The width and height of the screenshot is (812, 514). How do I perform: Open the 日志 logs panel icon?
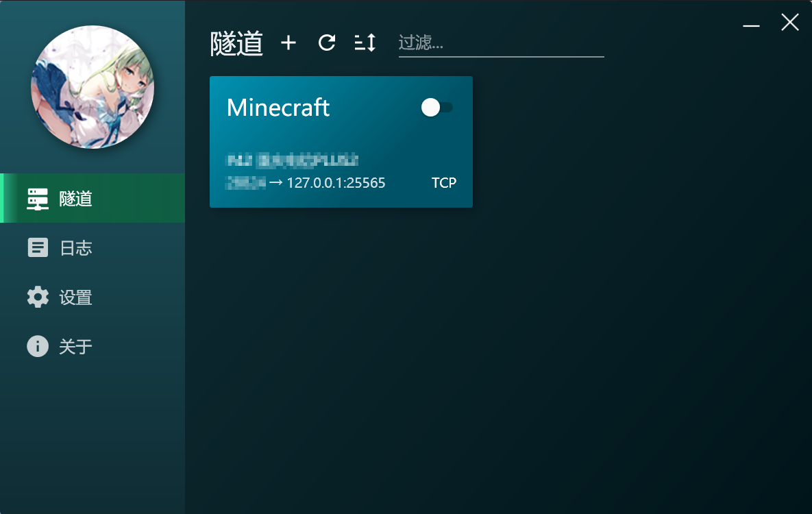click(38, 247)
